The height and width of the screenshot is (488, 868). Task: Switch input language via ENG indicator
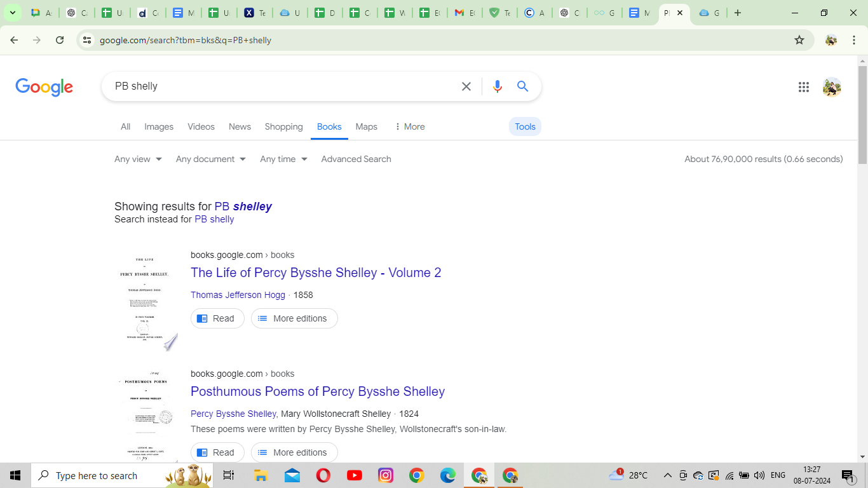(778, 475)
